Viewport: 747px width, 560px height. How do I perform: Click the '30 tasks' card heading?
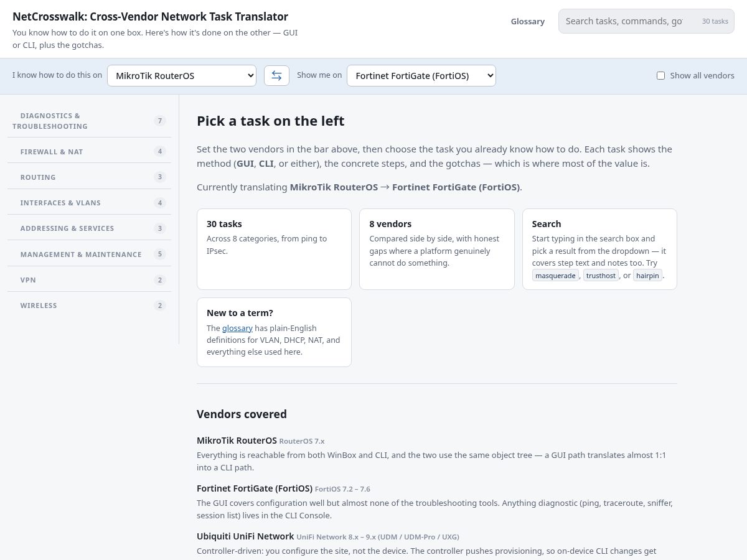coord(224,224)
